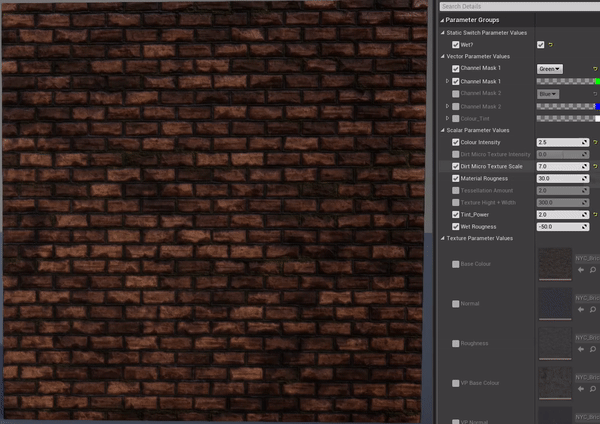The image size is (600, 424).
Task: Enable Texture Hight + Width override
Action: click(455, 202)
